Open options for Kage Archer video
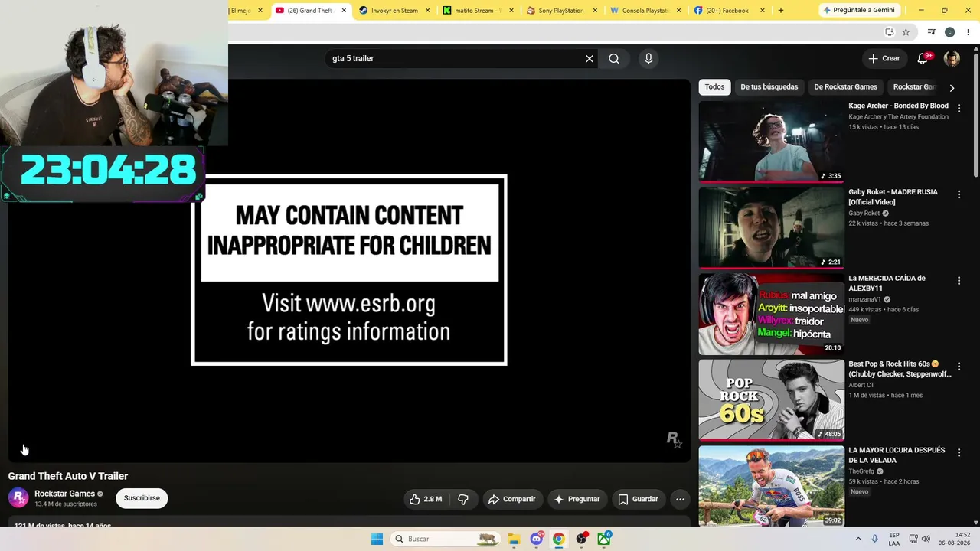Image resolution: width=980 pixels, height=551 pixels. pos(959,109)
